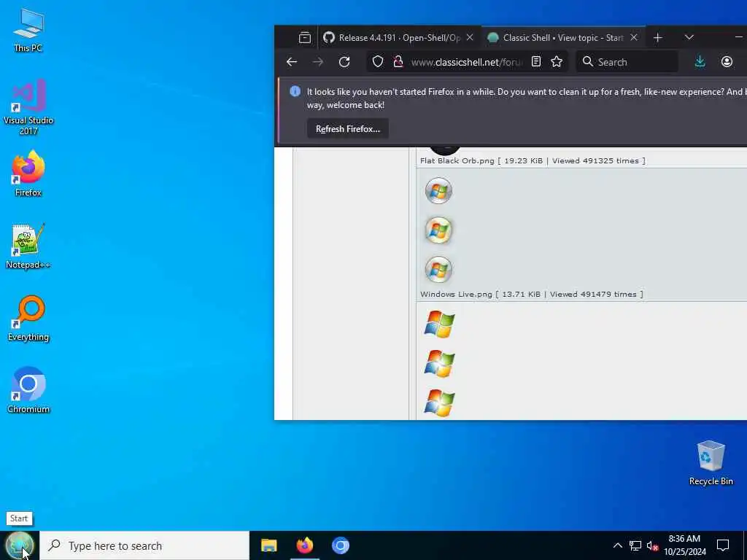Click the classicshell.net address bar
Viewport: 747px width, 560px height.
[x=466, y=62]
